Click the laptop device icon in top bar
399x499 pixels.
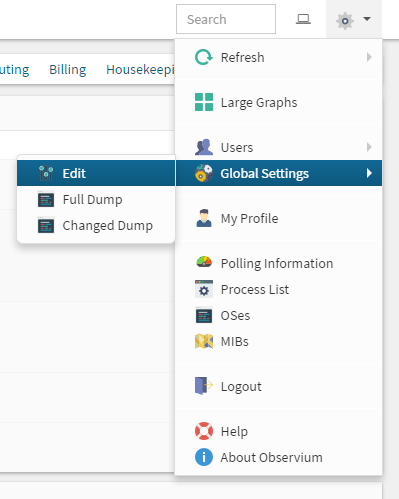[x=303, y=19]
